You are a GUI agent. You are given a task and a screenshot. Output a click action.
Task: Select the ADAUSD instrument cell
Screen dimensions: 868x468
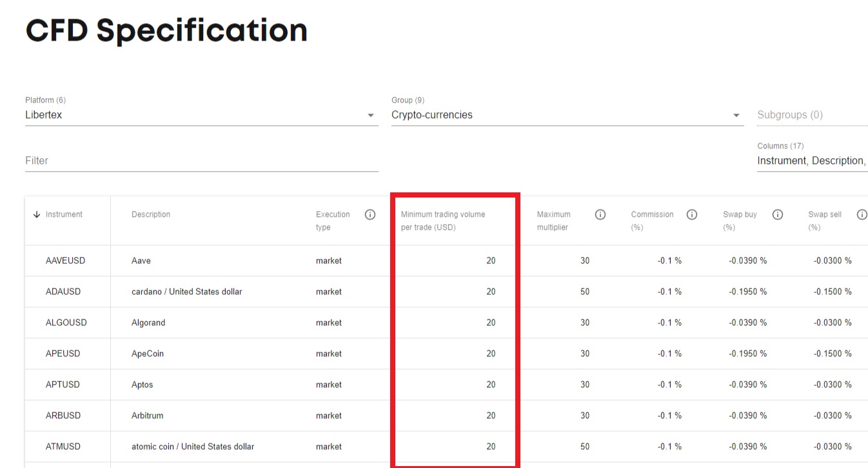point(63,292)
